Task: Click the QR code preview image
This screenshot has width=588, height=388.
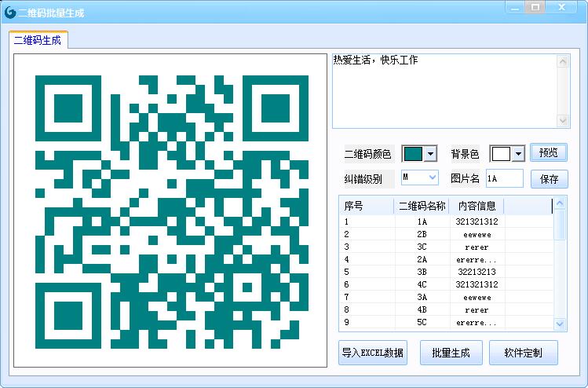Action: click(x=170, y=210)
